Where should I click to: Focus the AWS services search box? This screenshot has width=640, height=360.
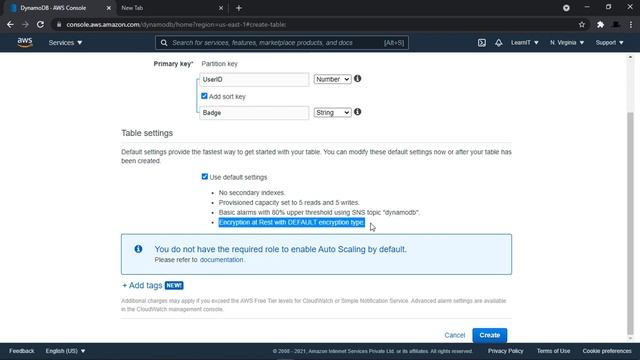coord(282,42)
